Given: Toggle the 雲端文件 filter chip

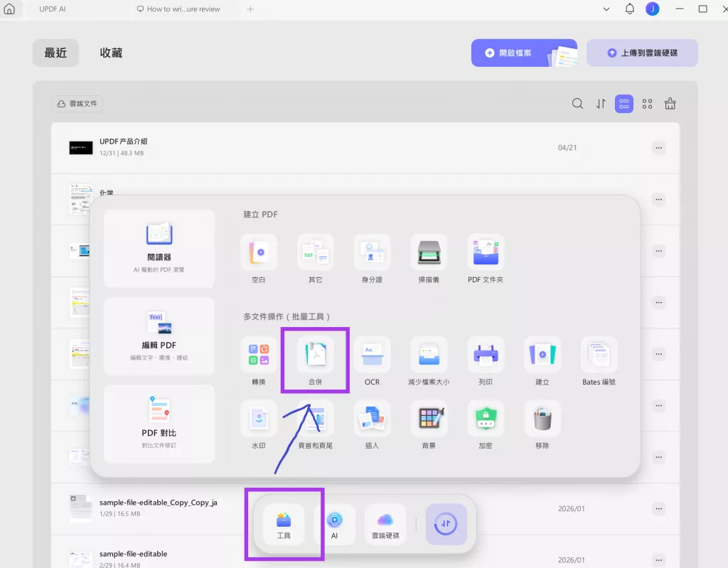Looking at the screenshot, I should tap(77, 104).
